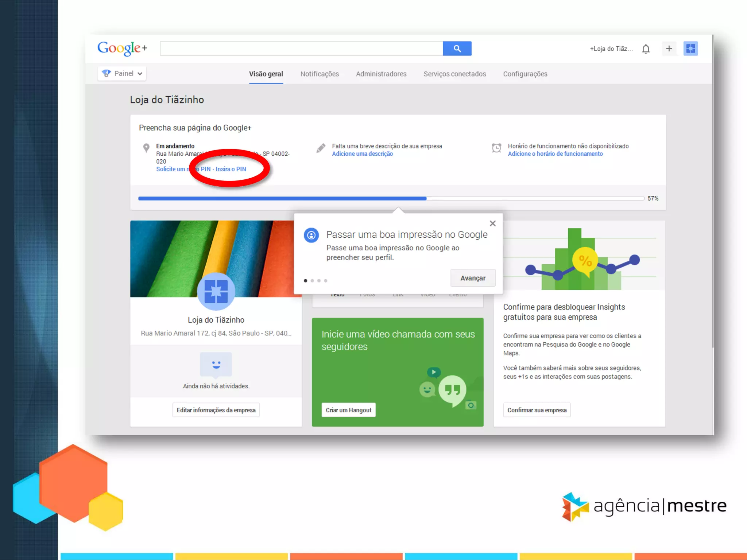Open notifications bell icon
The height and width of the screenshot is (560, 747).
[x=646, y=49]
